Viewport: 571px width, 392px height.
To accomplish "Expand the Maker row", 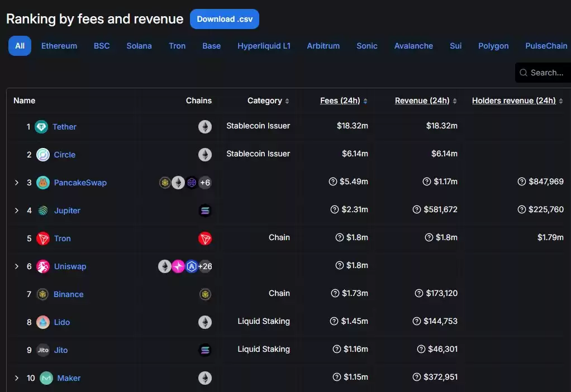I will tap(16, 378).
